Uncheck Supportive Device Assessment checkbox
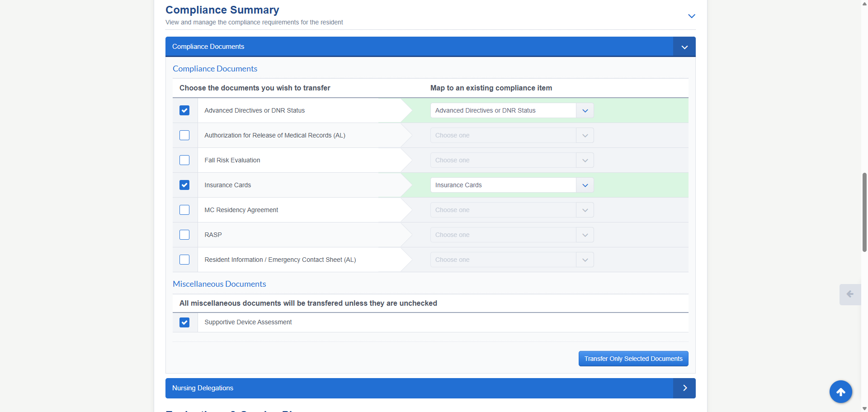 pos(184,322)
